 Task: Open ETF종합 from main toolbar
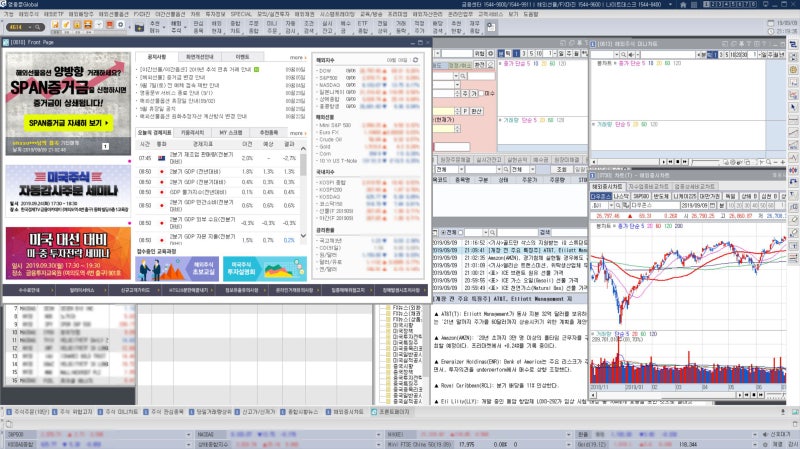click(x=362, y=27)
